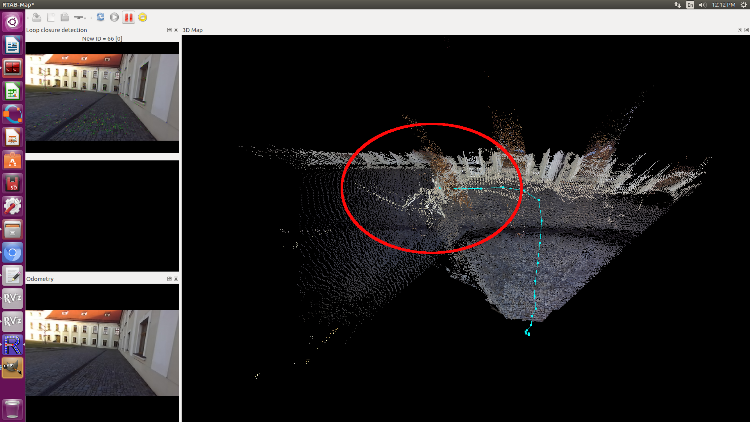Click the Loop closure detection camera image
Viewport: 750px width, 422px height.
click(102, 97)
